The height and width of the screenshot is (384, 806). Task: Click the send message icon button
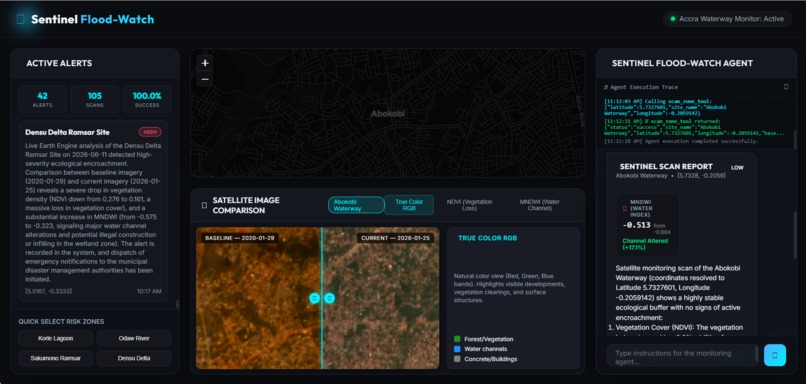(x=775, y=355)
